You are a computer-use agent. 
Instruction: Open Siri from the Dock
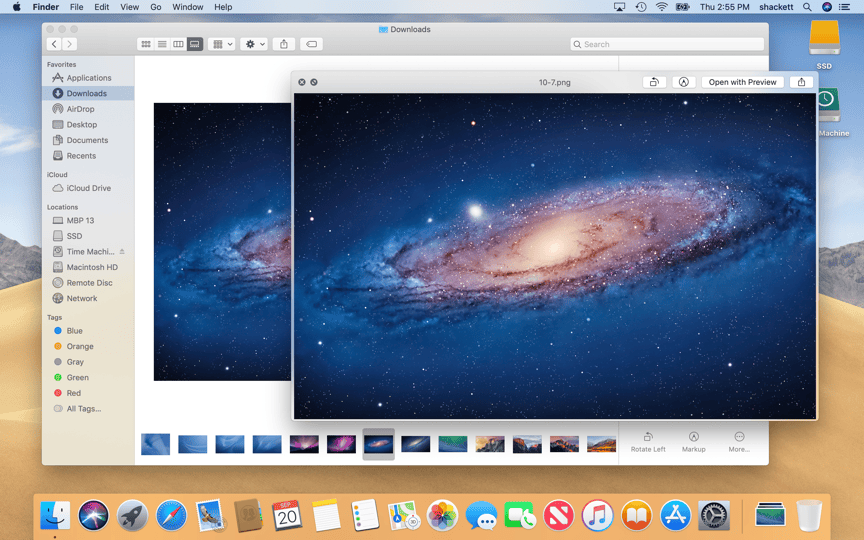pyautogui.click(x=94, y=516)
